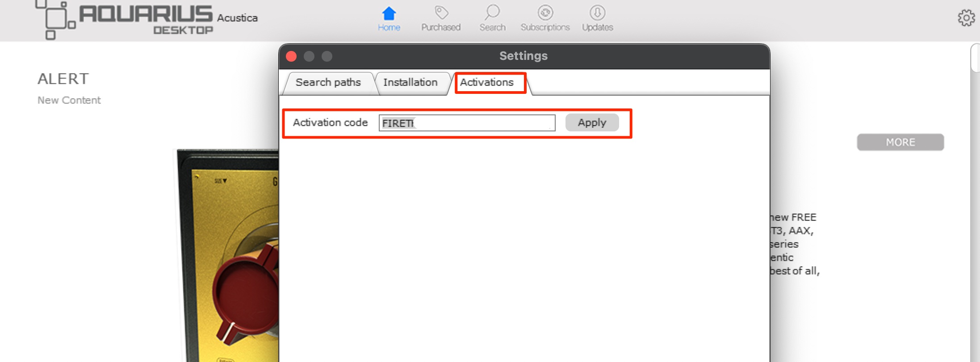This screenshot has width=980, height=362.
Task: Click the ALERT heading
Action: point(63,79)
